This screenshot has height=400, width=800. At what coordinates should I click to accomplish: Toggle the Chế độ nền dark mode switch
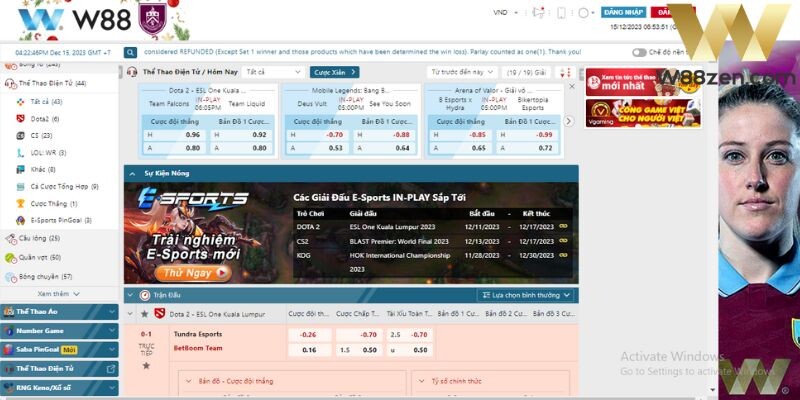639,53
